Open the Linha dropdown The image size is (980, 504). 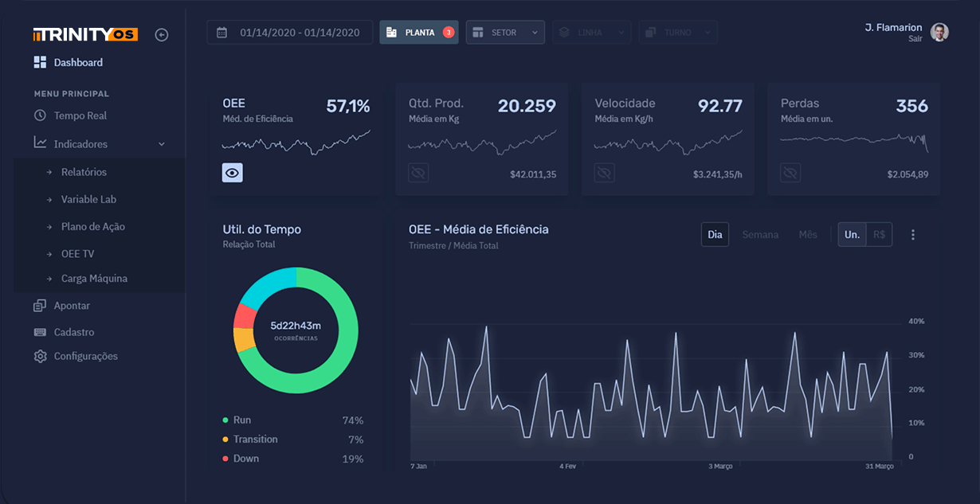tap(591, 33)
